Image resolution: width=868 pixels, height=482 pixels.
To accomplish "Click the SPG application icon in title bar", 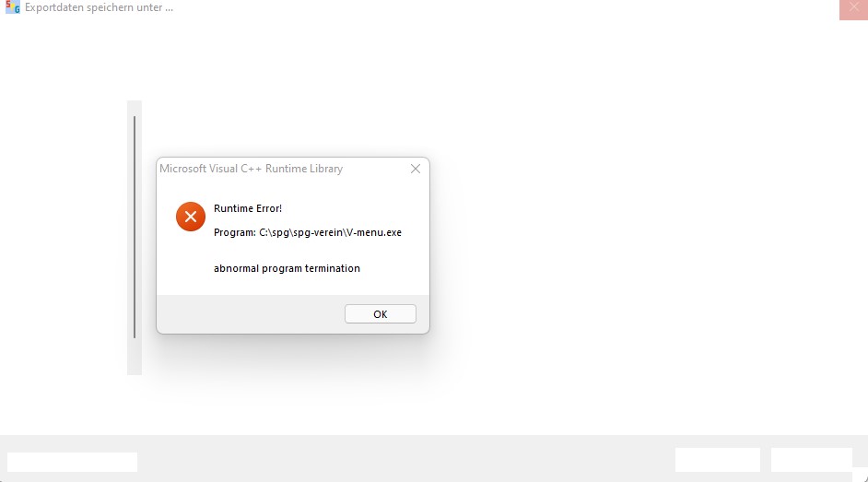I will click(12, 7).
